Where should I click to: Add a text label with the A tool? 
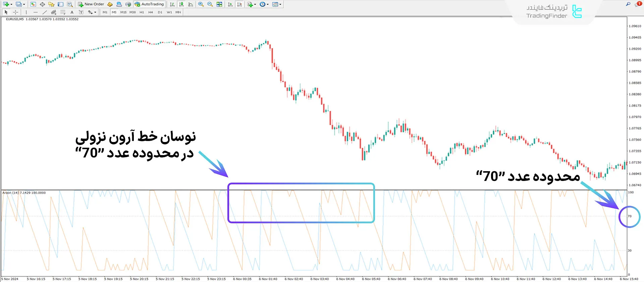point(72,12)
